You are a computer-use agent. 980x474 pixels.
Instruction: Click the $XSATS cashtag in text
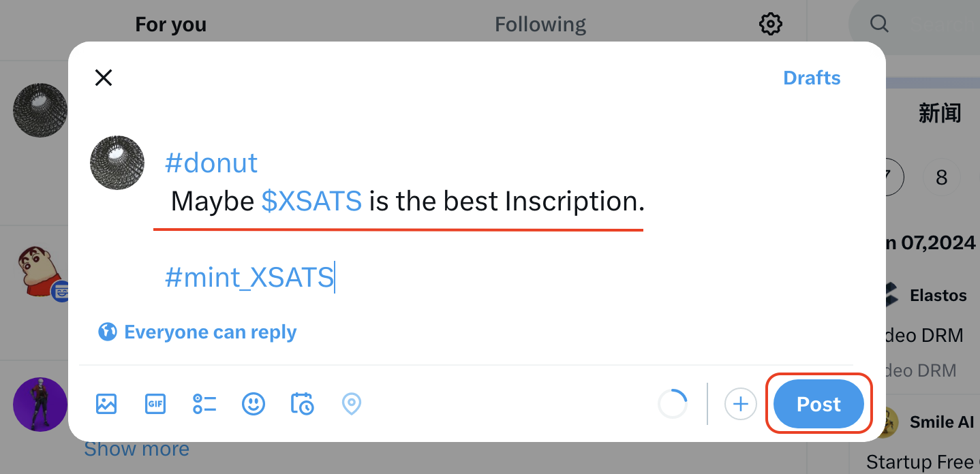(311, 202)
